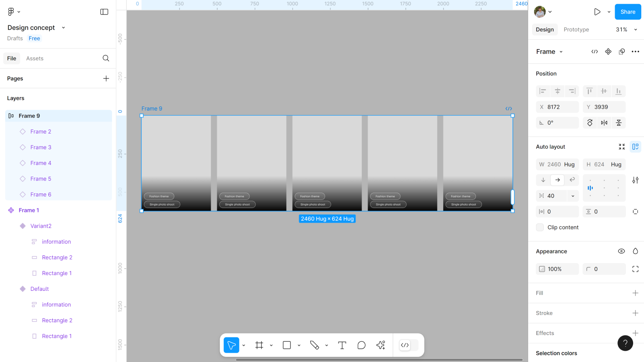This screenshot has width=644, height=362.
Task: Select the Frame tool in the toolbar
Action: coord(259,345)
